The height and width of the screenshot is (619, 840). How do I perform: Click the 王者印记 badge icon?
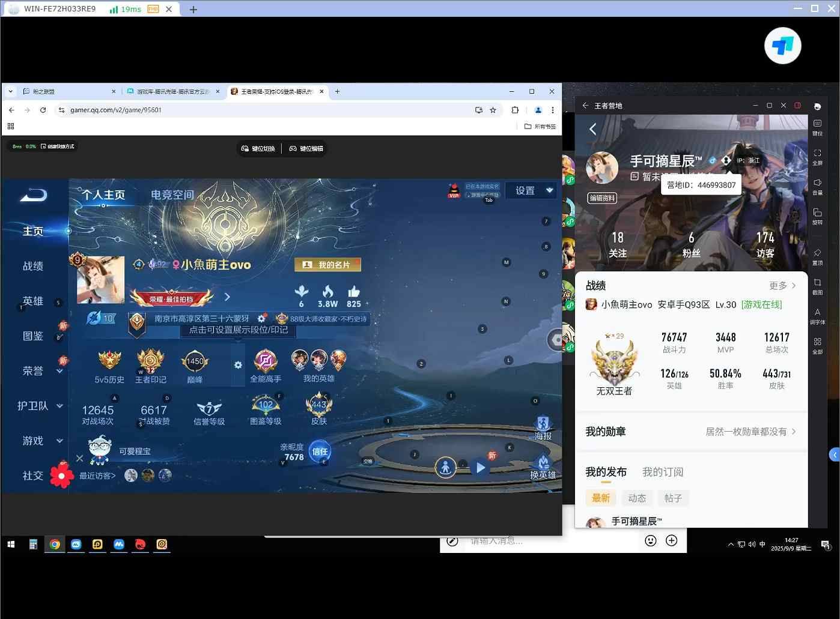[x=150, y=362]
